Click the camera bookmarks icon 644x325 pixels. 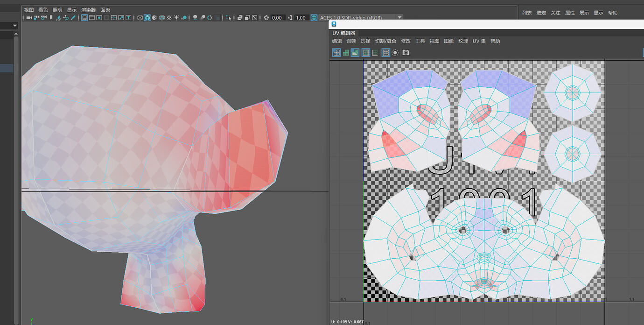tap(51, 18)
